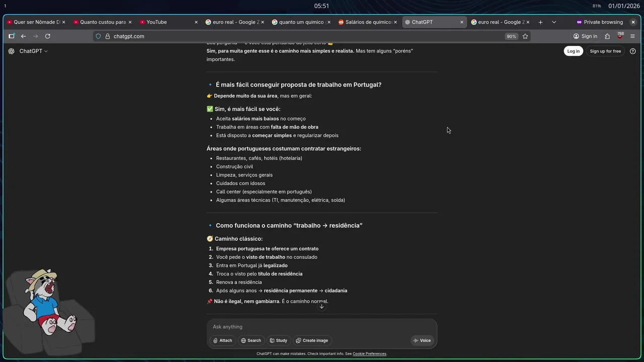Click Algumas áreas técnicas item

(x=281, y=200)
